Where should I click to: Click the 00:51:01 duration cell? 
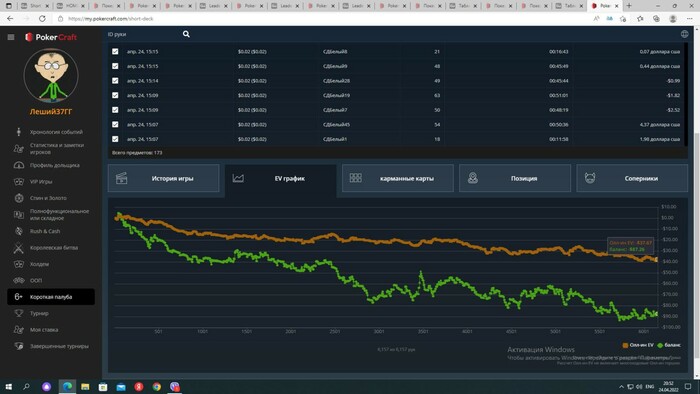pyautogui.click(x=558, y=95)
